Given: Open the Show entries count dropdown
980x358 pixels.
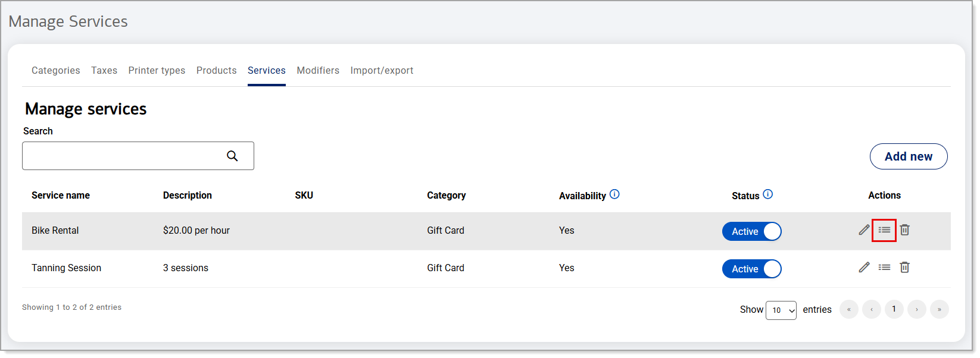Looking at the screenshot, I should [781, 310].
